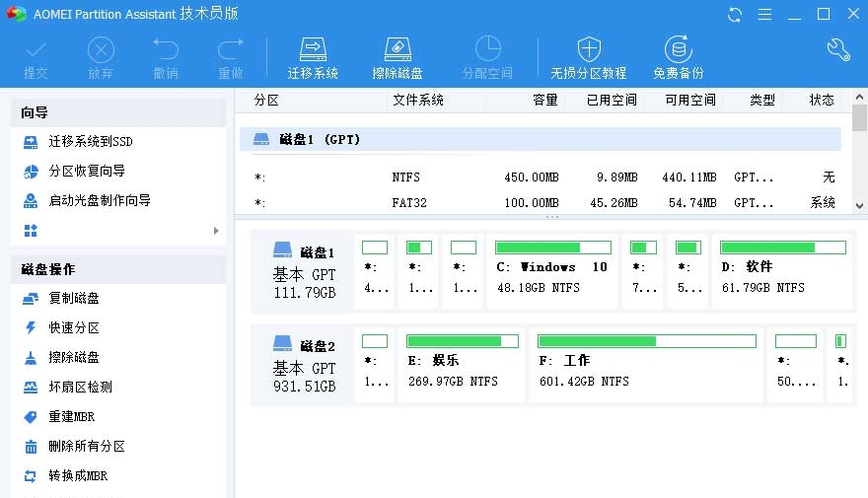
Task: Expand more wizards arrow
Action: pyautogui.click(x=216, y=230)
